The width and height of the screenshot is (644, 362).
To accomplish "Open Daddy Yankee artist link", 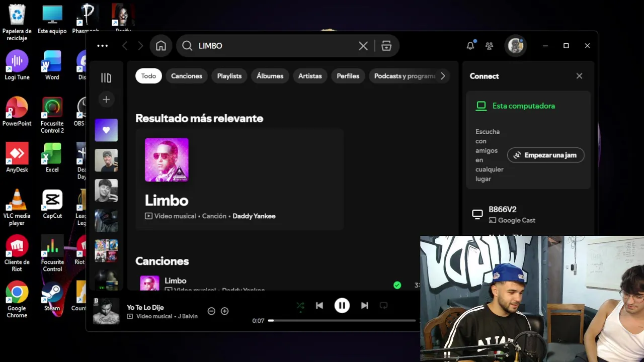I will (x=254, y=216).
